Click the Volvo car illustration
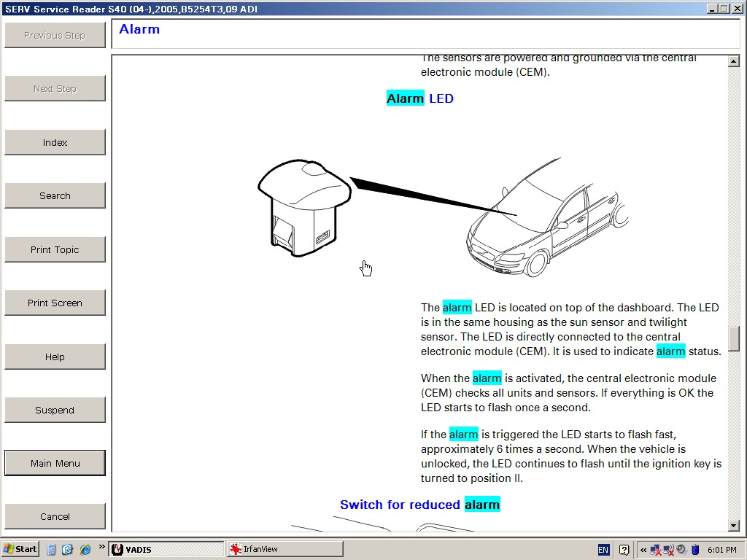The height and width of the screenshot is (560, 747). coord(547,217)
